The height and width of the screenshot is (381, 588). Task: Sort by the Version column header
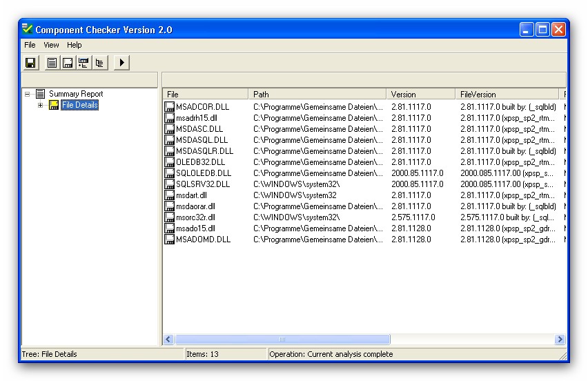(421, 94)
